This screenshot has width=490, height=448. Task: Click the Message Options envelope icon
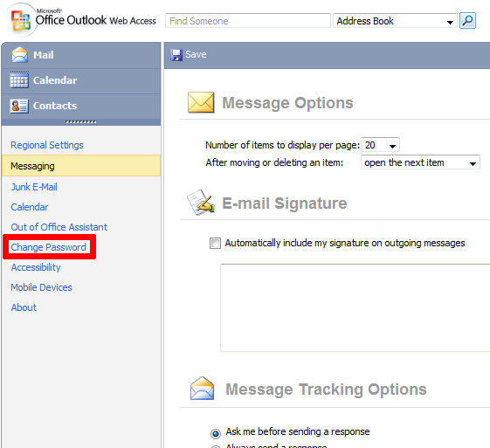pos(201,102)
